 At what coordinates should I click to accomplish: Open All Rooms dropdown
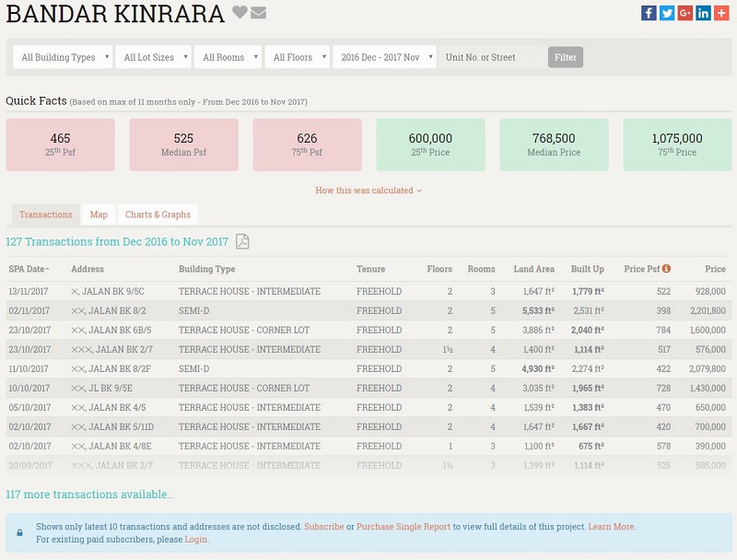pyautogui.click(x=228, y=57)
